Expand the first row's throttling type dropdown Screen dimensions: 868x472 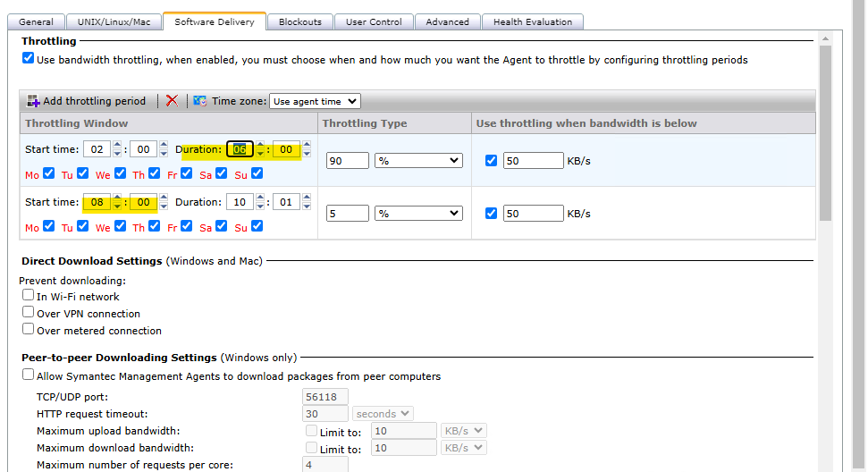coord(418,161)
